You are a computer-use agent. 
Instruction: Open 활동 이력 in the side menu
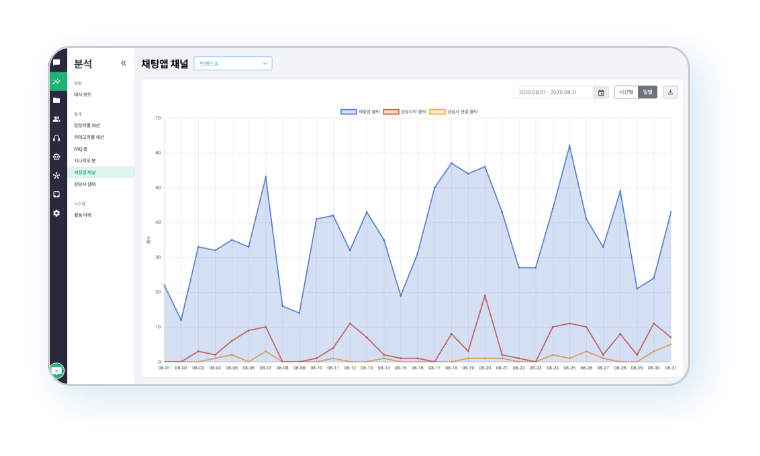(83, 214)
